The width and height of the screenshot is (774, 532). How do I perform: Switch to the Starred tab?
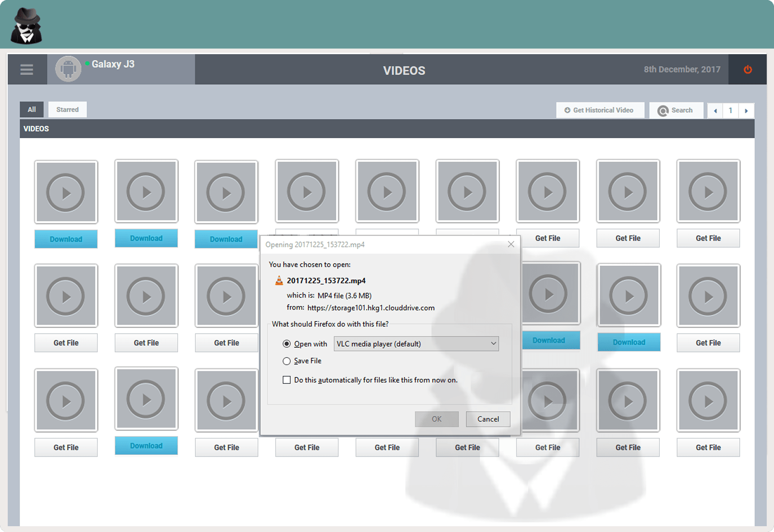click(67, 110)
